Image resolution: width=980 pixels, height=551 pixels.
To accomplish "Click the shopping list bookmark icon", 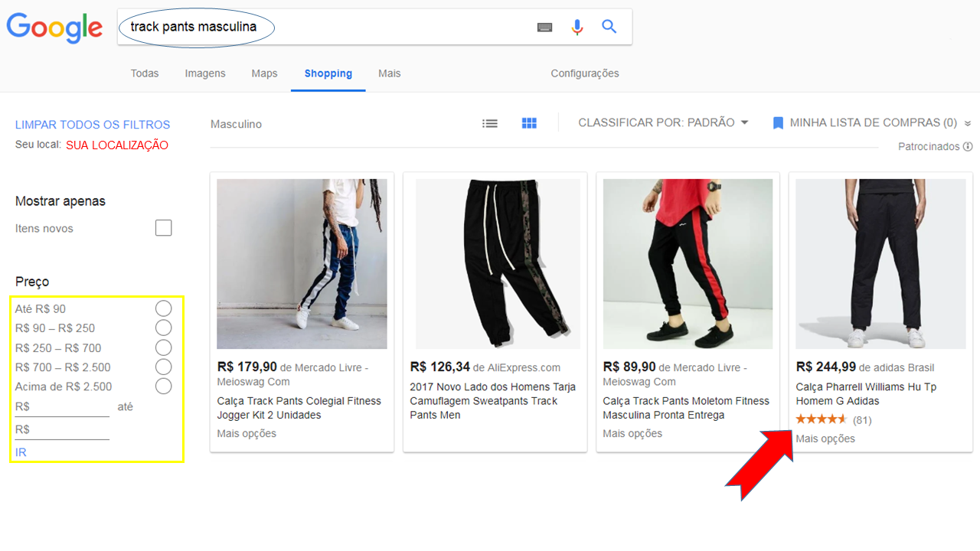I will tap(778, 123).
